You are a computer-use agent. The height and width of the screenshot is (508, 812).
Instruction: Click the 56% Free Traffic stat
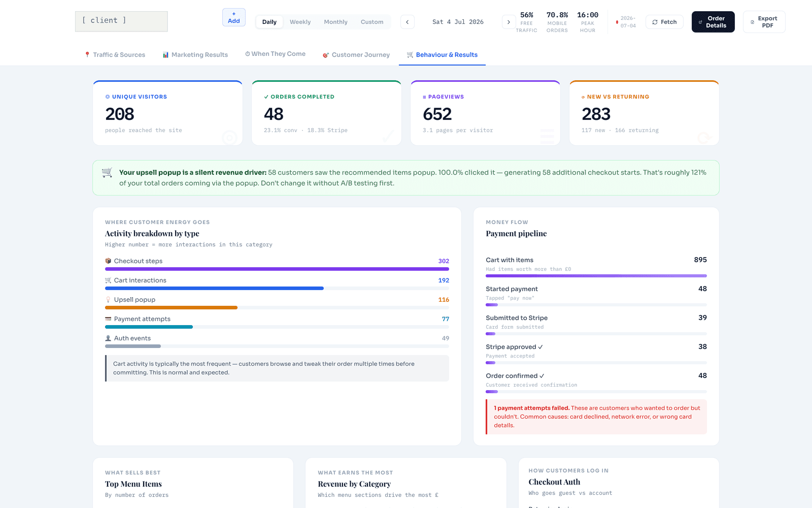pos(527,22)
